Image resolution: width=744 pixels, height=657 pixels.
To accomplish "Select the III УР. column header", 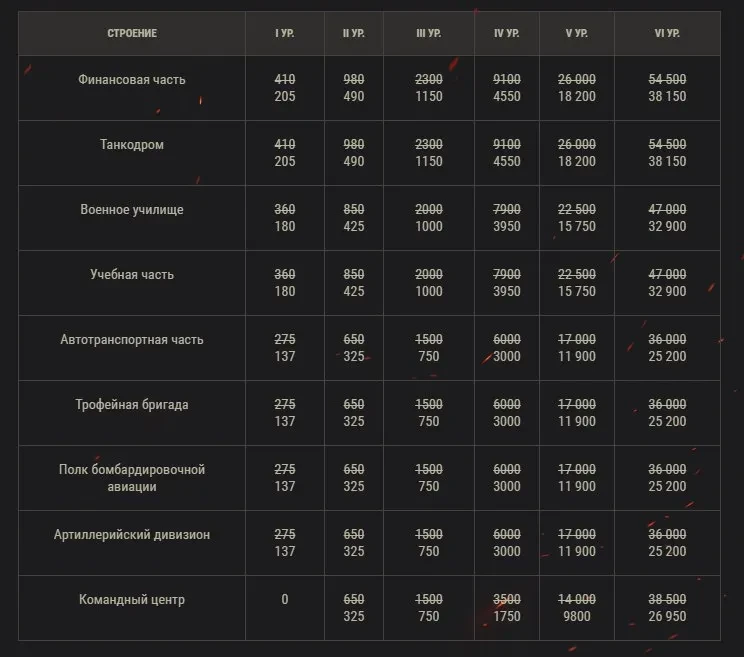I will (428, 33).
